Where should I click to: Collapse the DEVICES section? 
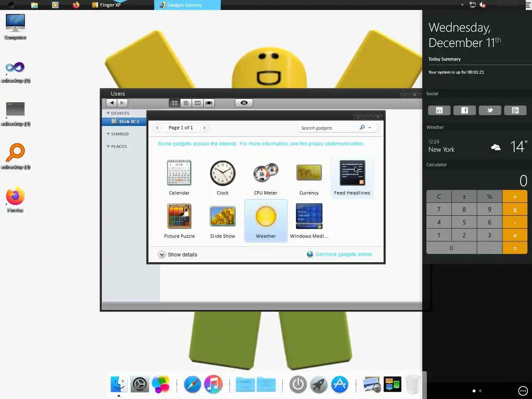tap(108, 113)
